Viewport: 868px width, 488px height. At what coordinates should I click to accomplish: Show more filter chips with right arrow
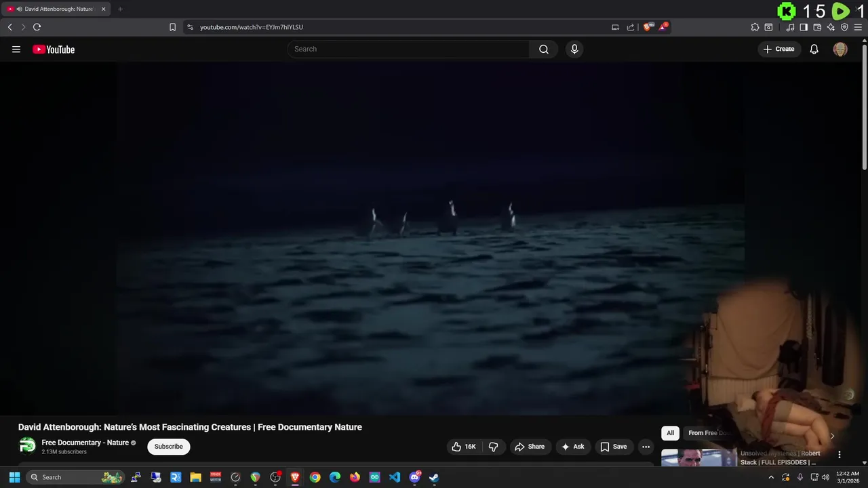click(832, 436)
